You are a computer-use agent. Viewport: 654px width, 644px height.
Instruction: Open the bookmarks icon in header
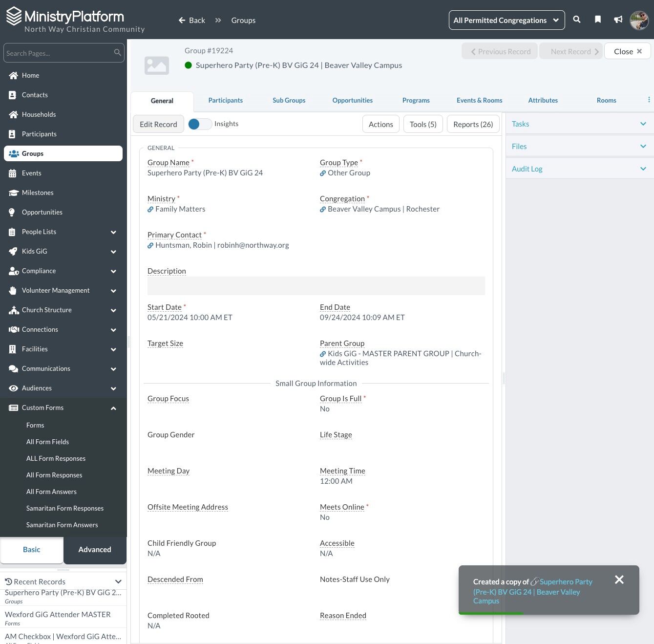597,20
